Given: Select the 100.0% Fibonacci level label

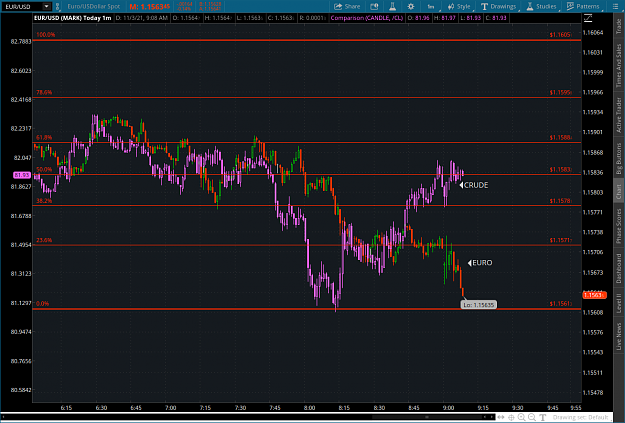Looking at the screenshot, I should (45, 35).
